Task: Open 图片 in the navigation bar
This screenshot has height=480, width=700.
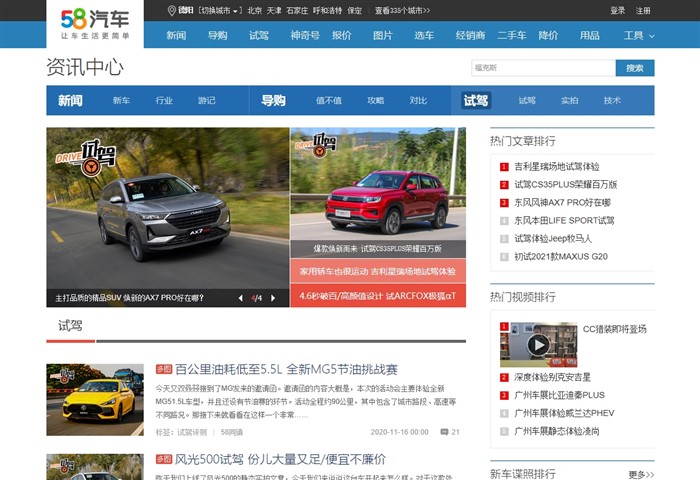Action: (383, 35)
